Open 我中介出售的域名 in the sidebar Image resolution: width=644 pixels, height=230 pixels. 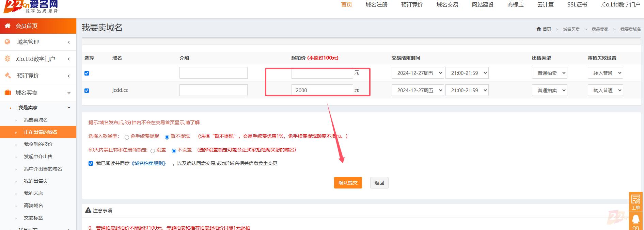43,169
